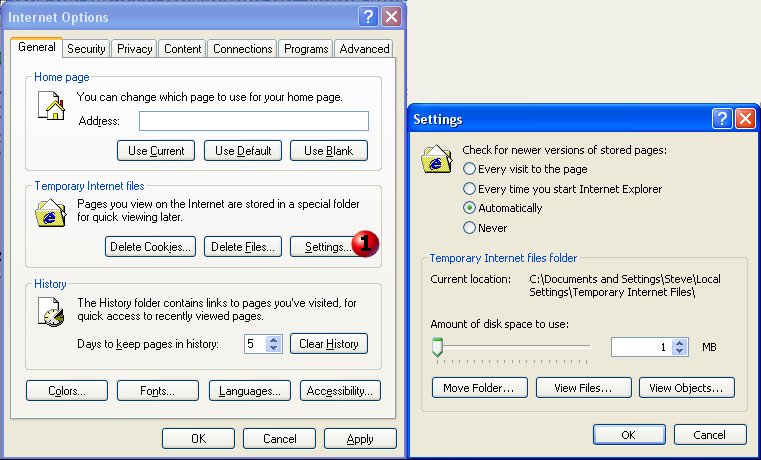Click the History clock icon
The width and height of the screenshot is (761, 460).
(51, 312)
